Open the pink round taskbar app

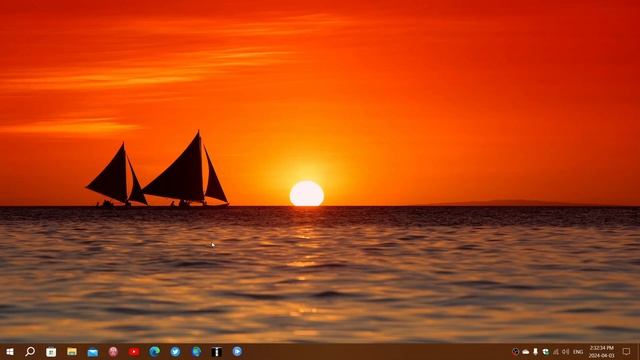point(113,351)
